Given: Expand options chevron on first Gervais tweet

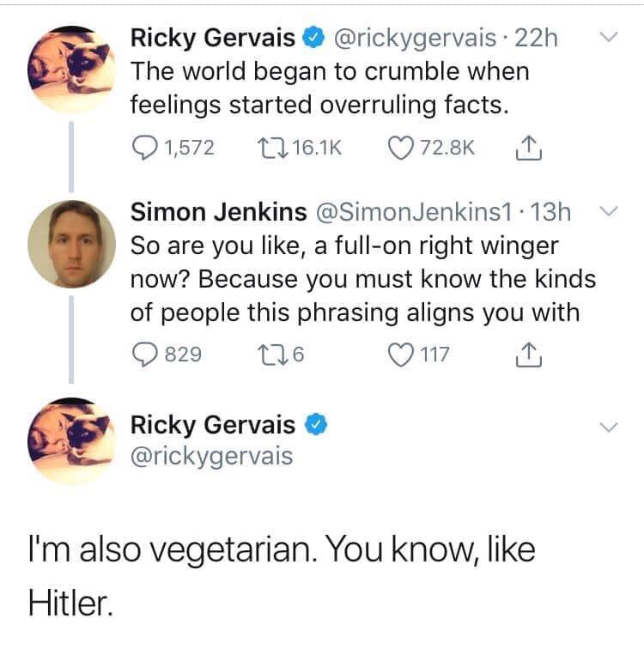Looking at the screenshot, I should click(x=609, y=37).
